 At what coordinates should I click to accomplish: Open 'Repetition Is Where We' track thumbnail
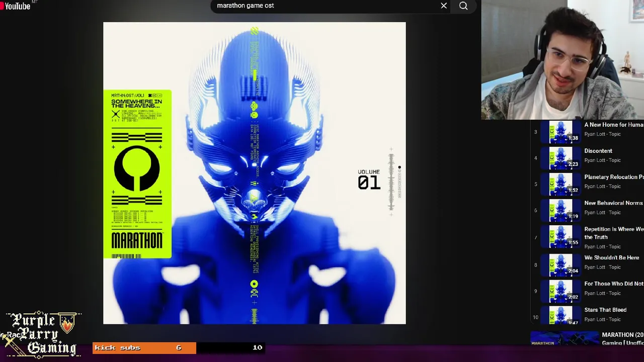(560, 236)
